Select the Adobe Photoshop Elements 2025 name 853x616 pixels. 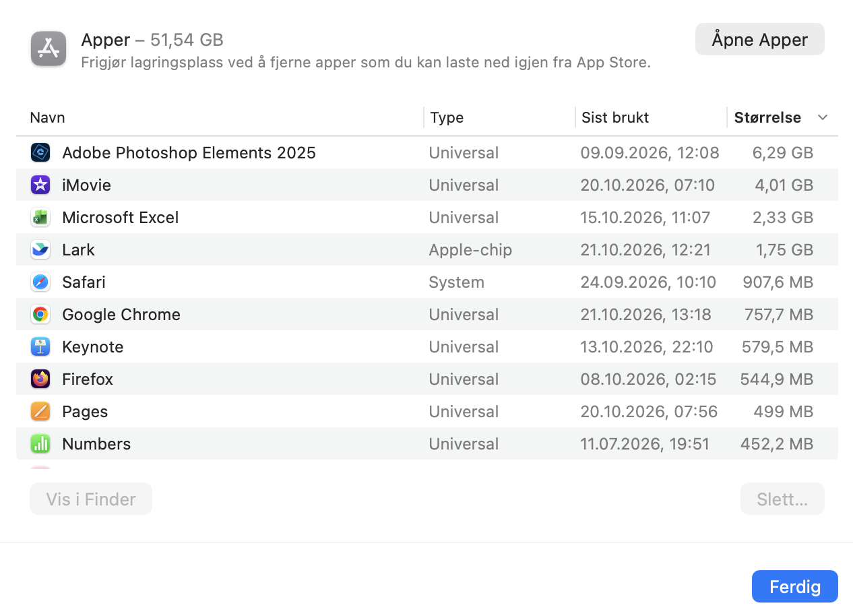tap(189, 153)
